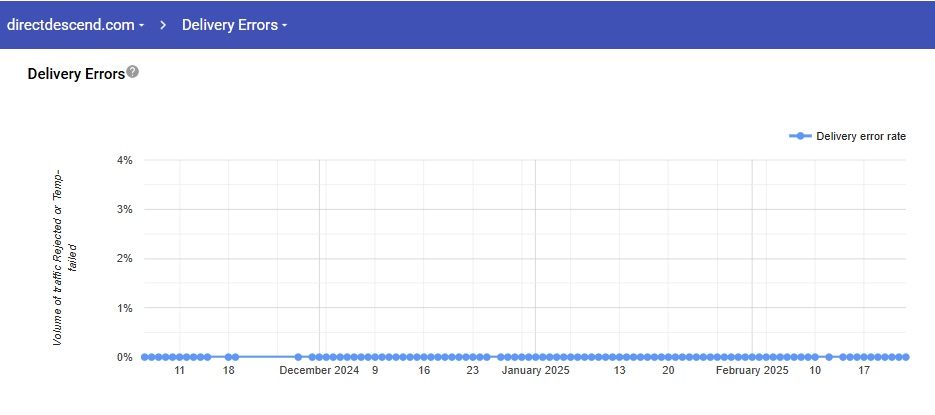
Task: Click the x-axis label 23
Action: (x=473, y=371)
